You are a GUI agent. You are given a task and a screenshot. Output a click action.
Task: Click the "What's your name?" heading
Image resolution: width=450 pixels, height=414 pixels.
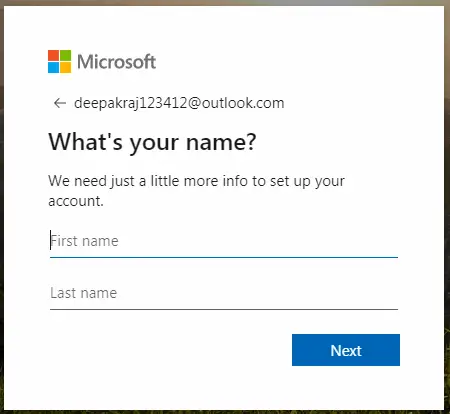click(152, 142)
